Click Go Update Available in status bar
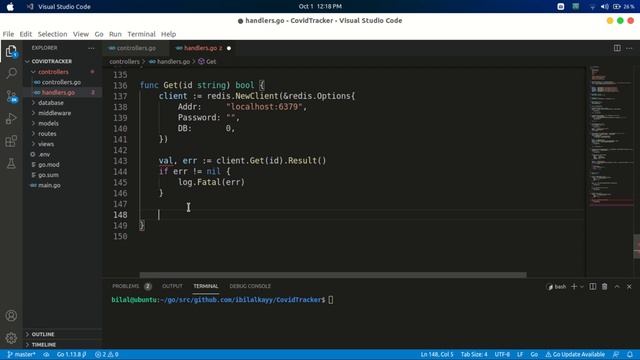Viewport: 640px width, 360px height. tap(575, 354)
